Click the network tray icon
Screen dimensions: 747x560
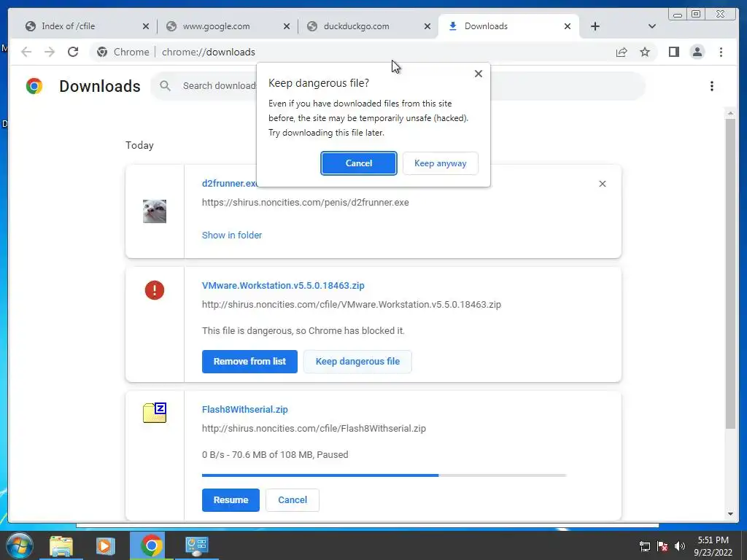click(645, 546)
